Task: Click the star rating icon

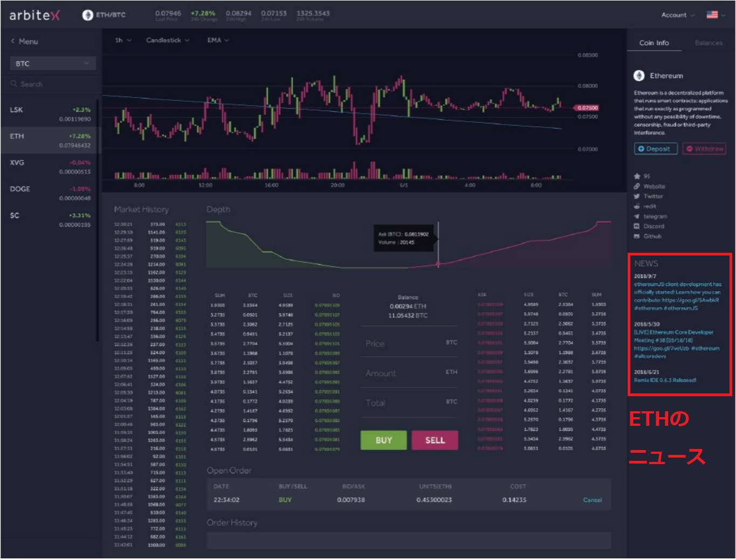Action: 637,176
